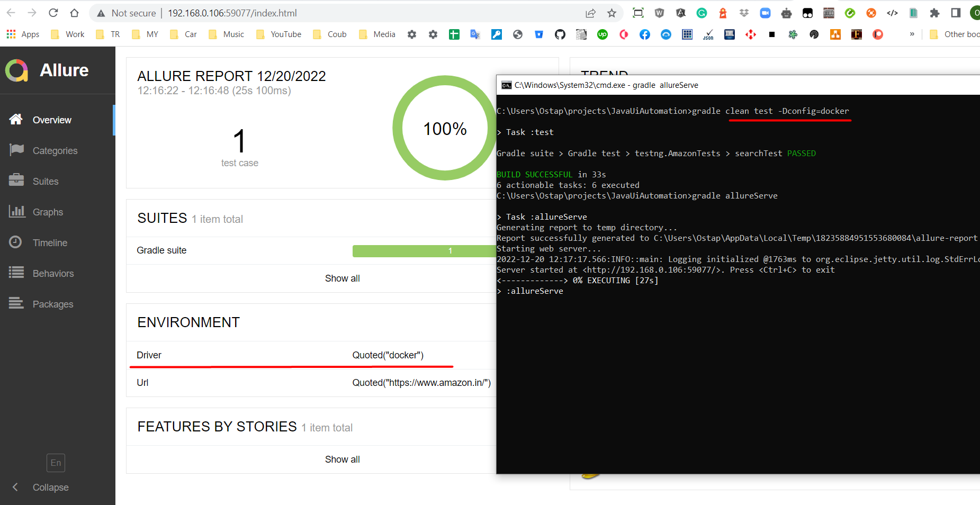Open the Other bookmarks folder

pyautogui.click(x=955, y=34)
